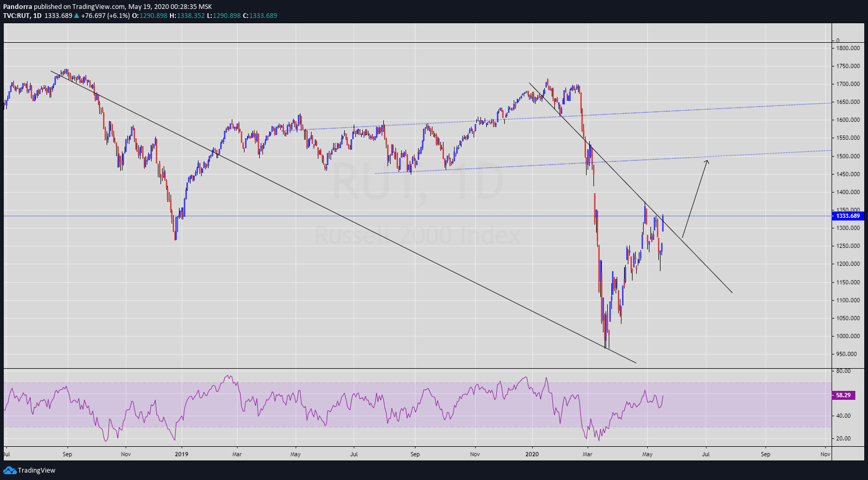
Task: Click the 1400.000 price axis label
Action: [x=848, y=192]
